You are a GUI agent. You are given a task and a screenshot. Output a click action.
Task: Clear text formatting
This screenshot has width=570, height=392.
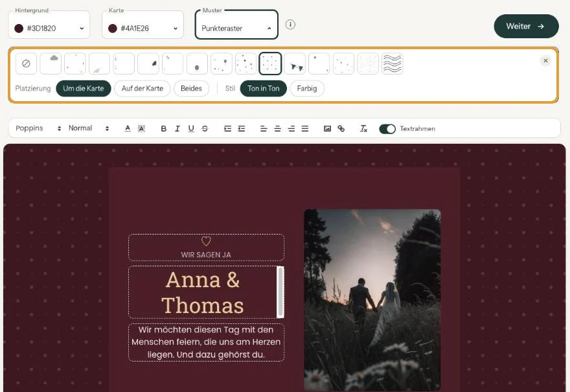363,128
